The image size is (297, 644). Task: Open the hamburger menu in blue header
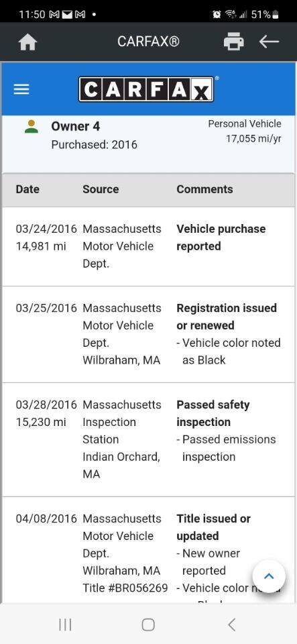pyautogui.click(x=21, y=89)
